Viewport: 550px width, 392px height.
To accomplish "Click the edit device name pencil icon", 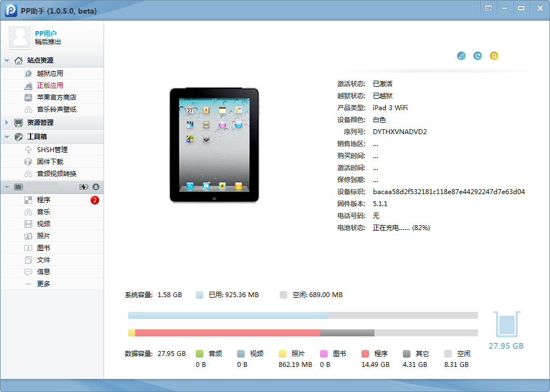I will tap(461, 56).
